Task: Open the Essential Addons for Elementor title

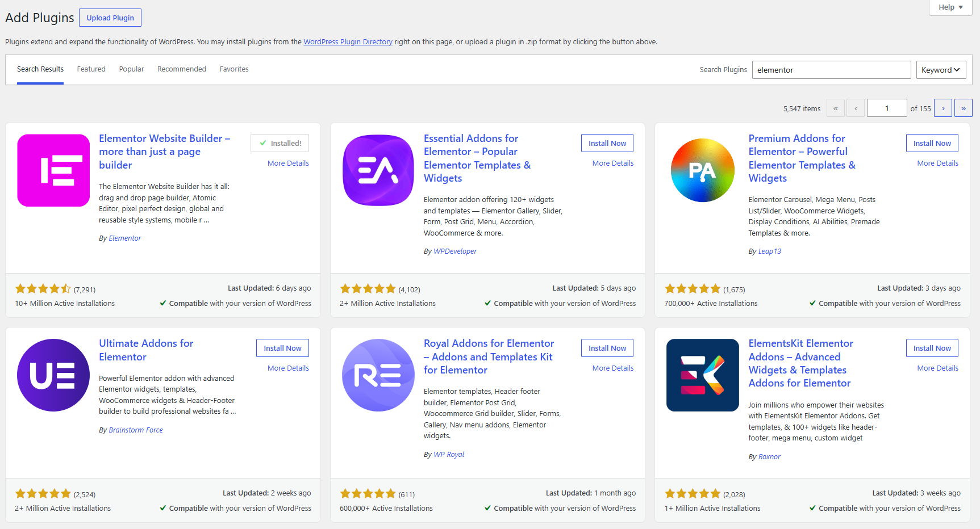Action: click(x=477, y=158)
